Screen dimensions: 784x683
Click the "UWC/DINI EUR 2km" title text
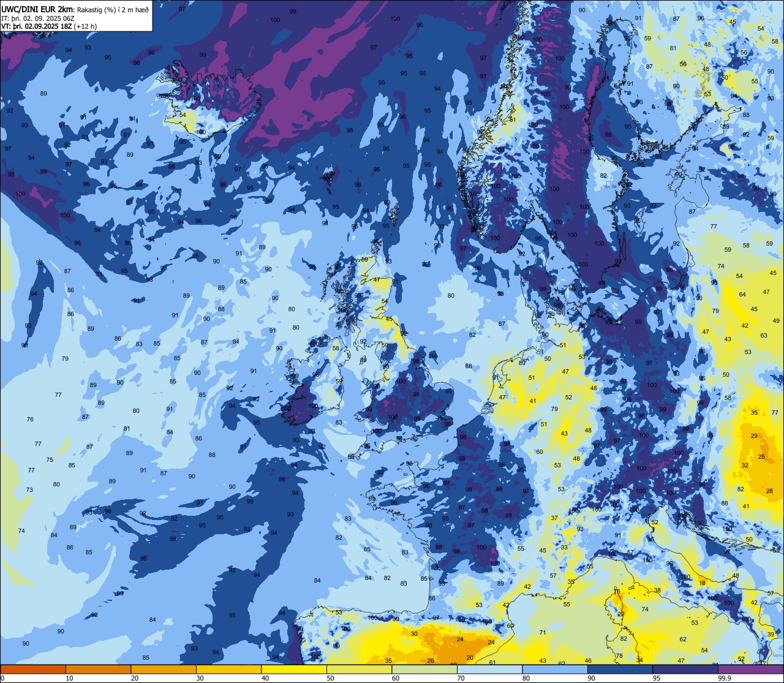[37, 9]
